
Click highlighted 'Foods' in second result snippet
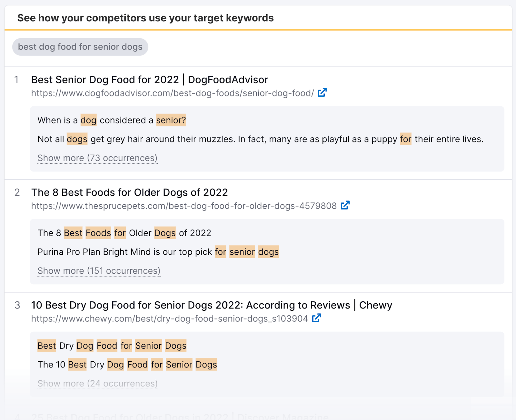click(98, 233)
